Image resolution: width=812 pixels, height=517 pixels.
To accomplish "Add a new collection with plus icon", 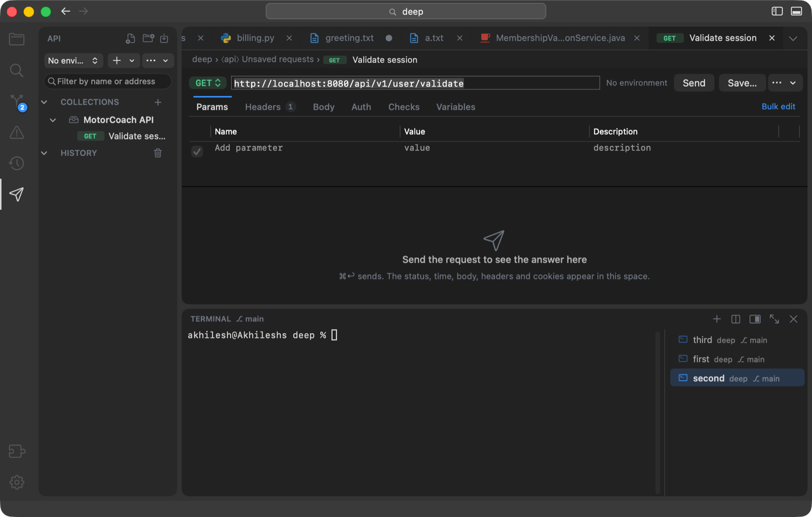I will tap(158, 102).
